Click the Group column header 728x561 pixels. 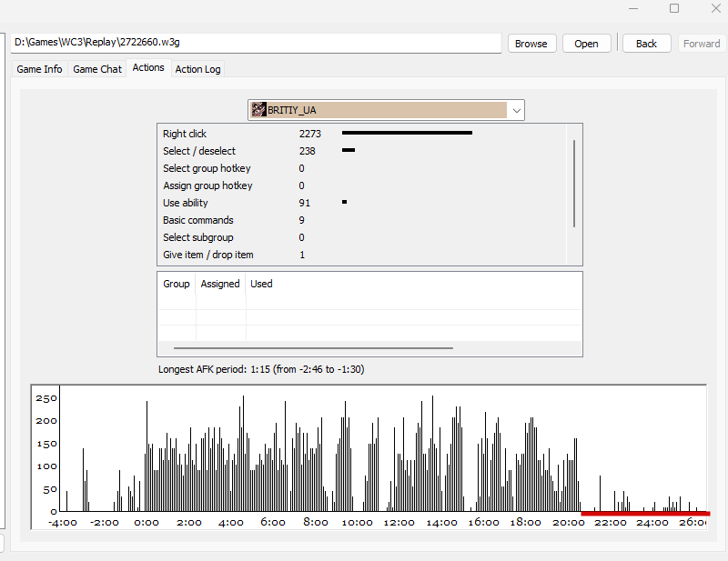pyautogui.click(x=177, y=284)
